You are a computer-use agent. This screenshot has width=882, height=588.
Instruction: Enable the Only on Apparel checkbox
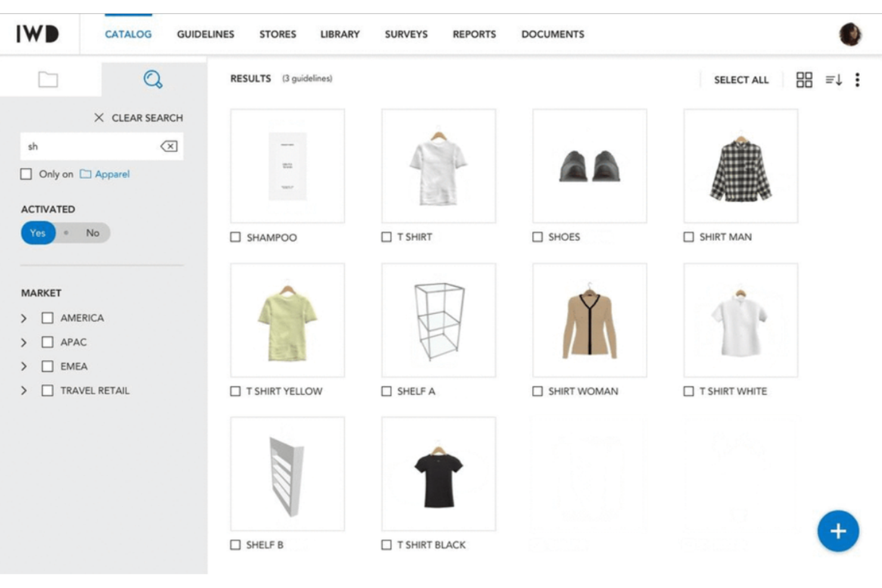pos(25,174)
